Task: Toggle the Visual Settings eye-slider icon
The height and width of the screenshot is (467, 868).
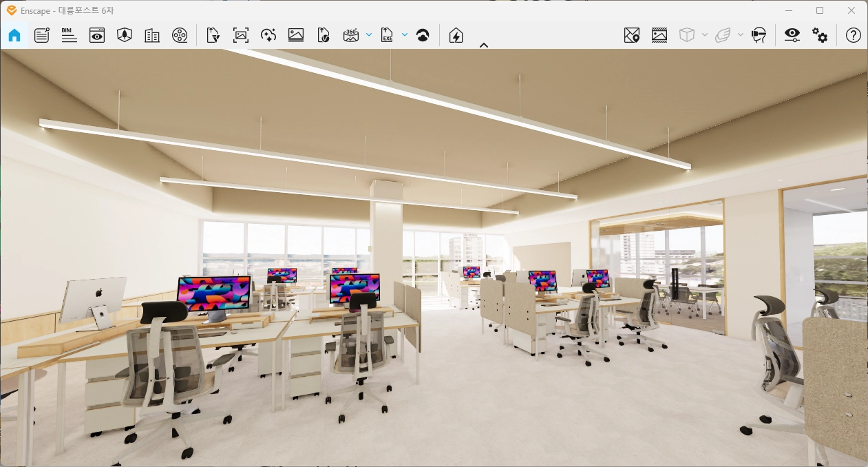Action: coord(792,35)
